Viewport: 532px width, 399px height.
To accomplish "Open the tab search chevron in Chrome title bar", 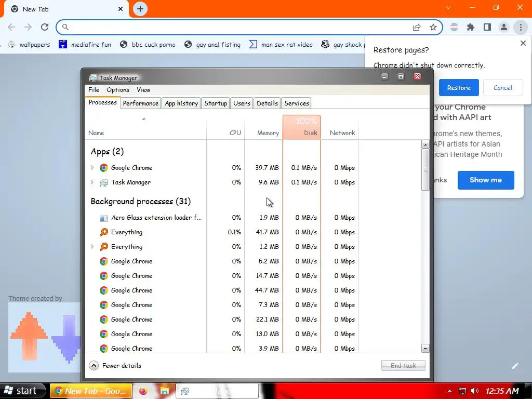I will pos(448,7).
